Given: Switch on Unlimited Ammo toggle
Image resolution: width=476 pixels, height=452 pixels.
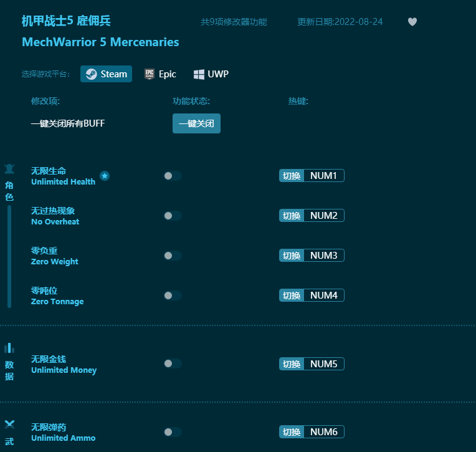Looking at the screenshot, I should [173, 432].
